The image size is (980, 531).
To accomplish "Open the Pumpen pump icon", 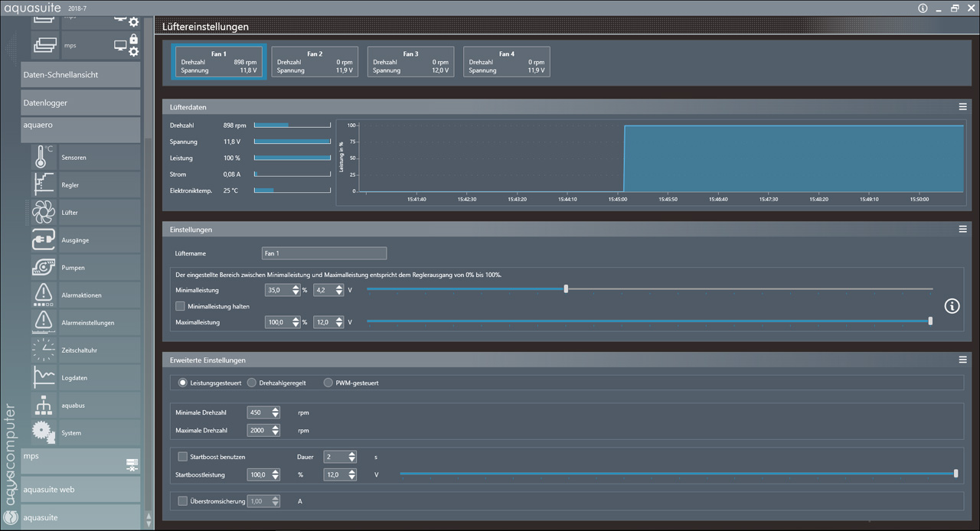I will click(43, 267).
